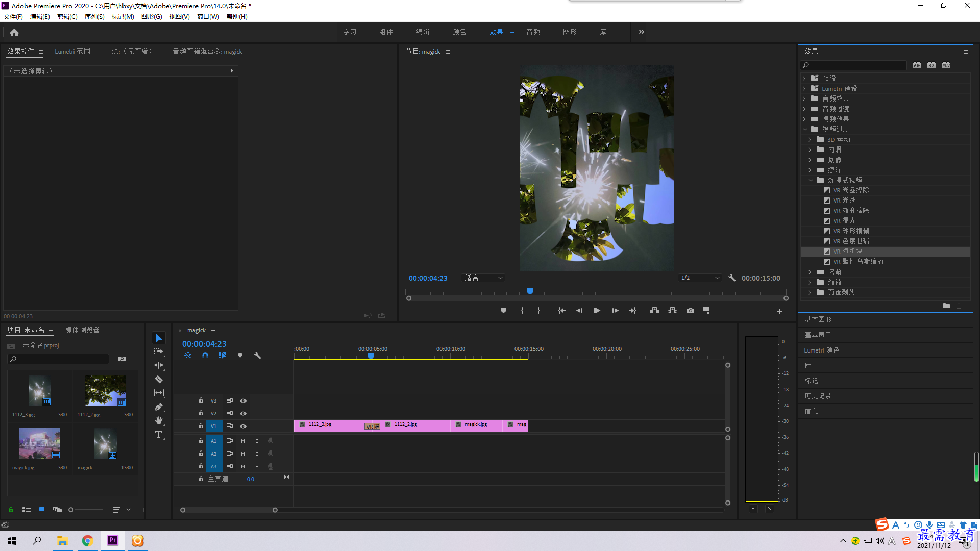Open the 窗口(W) menu
This screenshot has height=551, width=980.
tap(208, 17)
